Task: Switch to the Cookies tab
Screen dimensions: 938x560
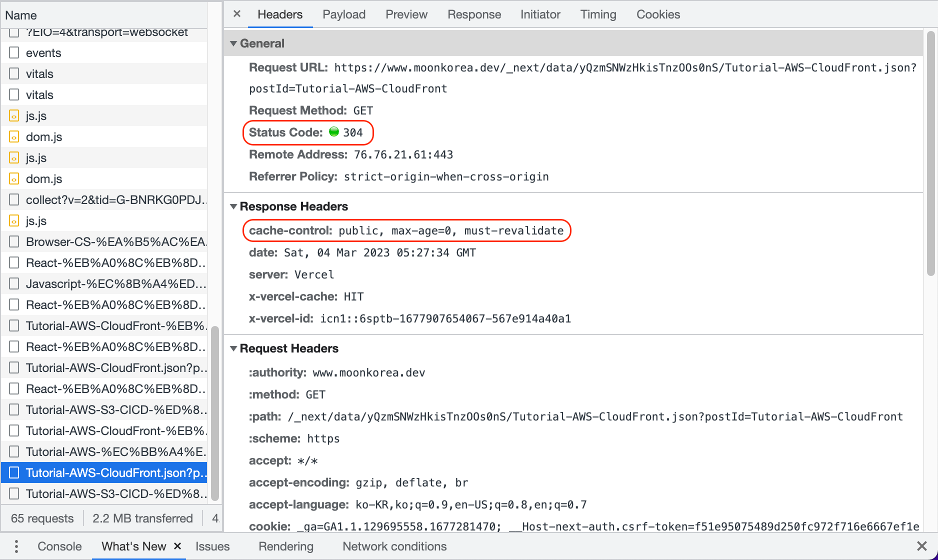Action: click(x=657, y=14)
